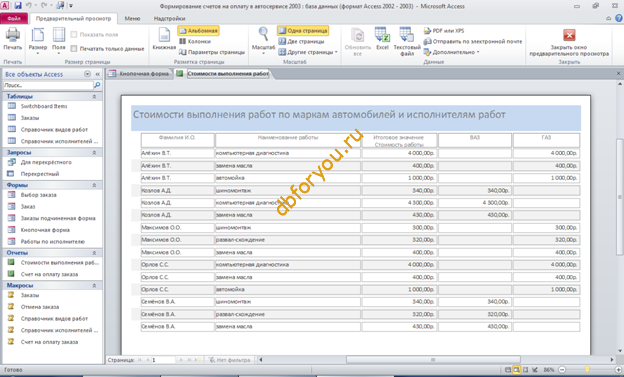Click the horizontal scrollbar thumb
The height and width of the screenshot is (377, 624).
[433, 359]
